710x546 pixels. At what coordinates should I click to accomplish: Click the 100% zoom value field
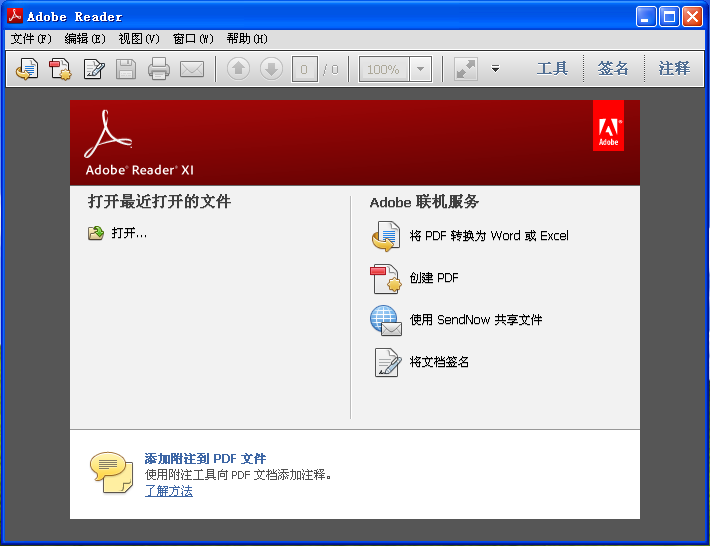click(384, 69)
